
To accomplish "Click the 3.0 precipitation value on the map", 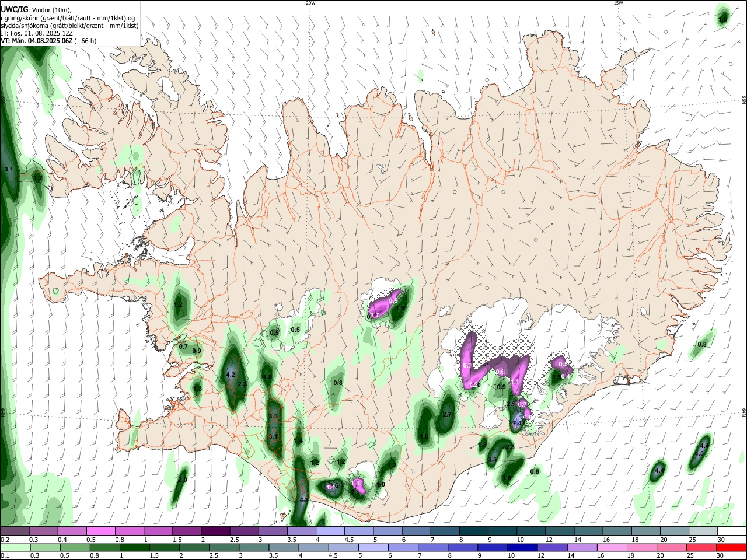I will point(274,416).
